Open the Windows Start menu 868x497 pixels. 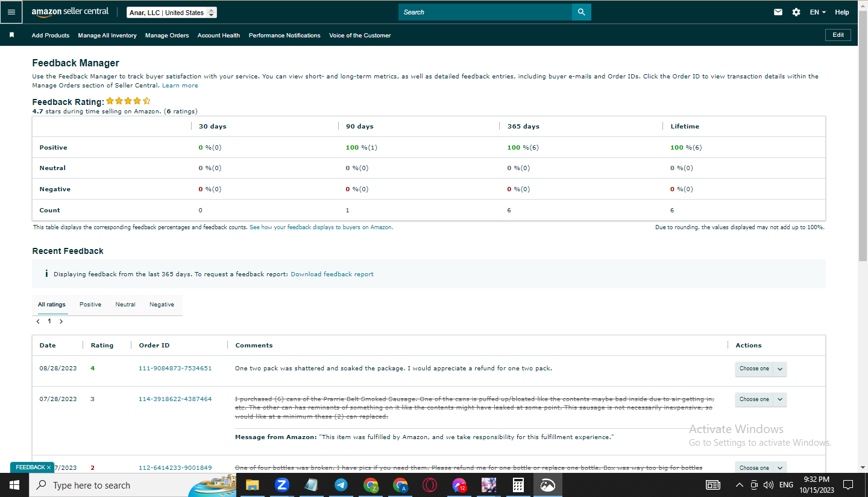pos(14,485)
